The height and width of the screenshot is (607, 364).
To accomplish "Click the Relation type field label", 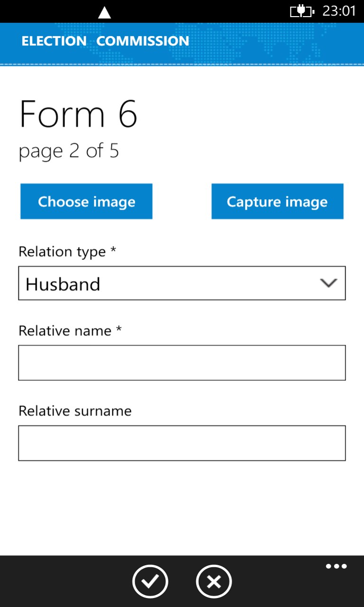I will 67,252.
